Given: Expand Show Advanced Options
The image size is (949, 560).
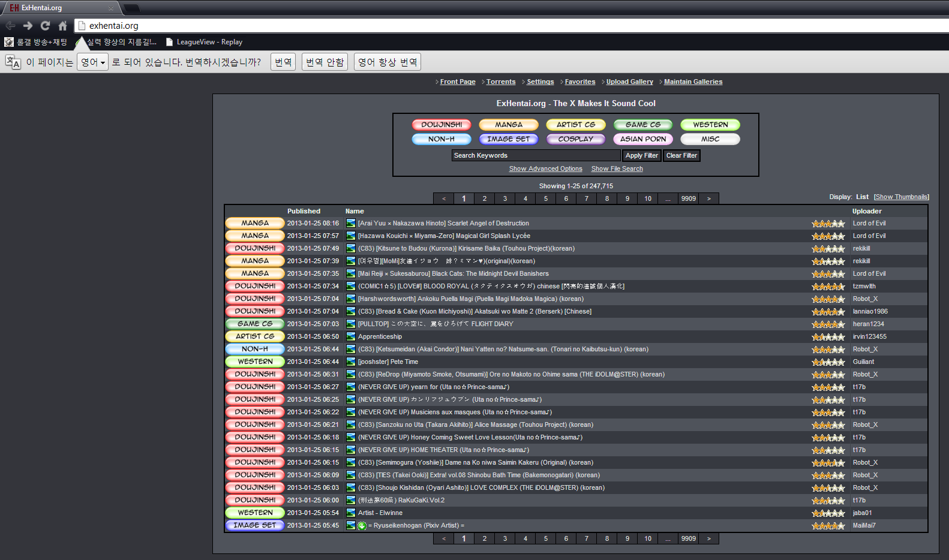Looking at the screenshot, I should pos(545,169).
